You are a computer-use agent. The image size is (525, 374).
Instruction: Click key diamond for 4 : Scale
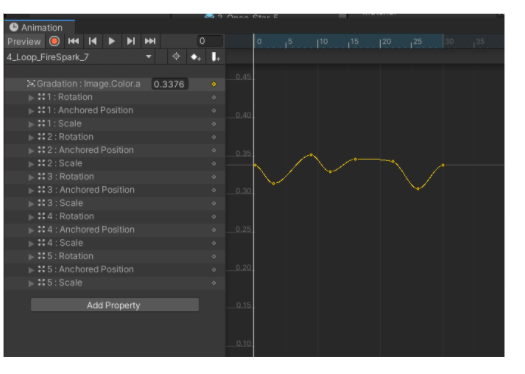214,243
